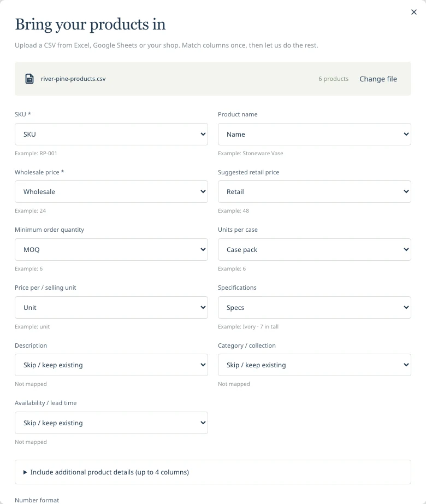
Task: Close the product import dialog
Action: [x=414, y=12]
